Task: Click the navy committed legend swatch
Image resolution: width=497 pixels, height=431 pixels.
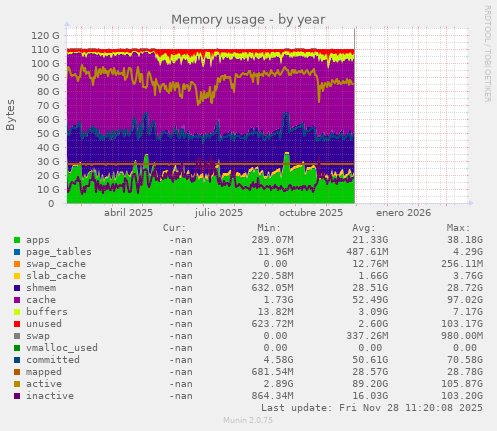Action: tap(17, 360)
